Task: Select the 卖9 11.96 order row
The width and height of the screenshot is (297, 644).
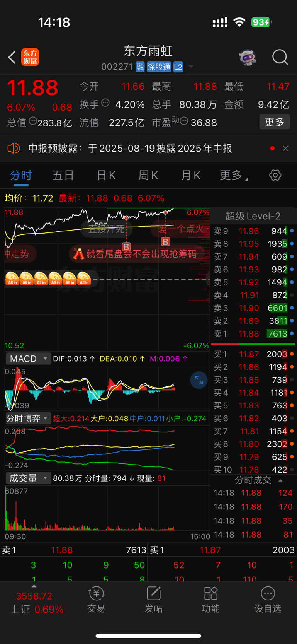Action: click(x=253, y=231)
